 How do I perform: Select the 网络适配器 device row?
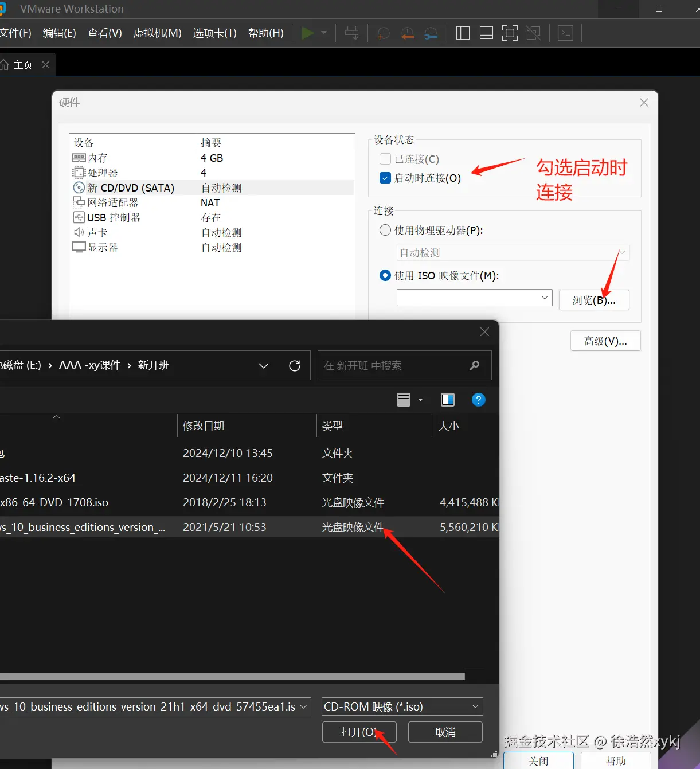click(x=212, y=202)
